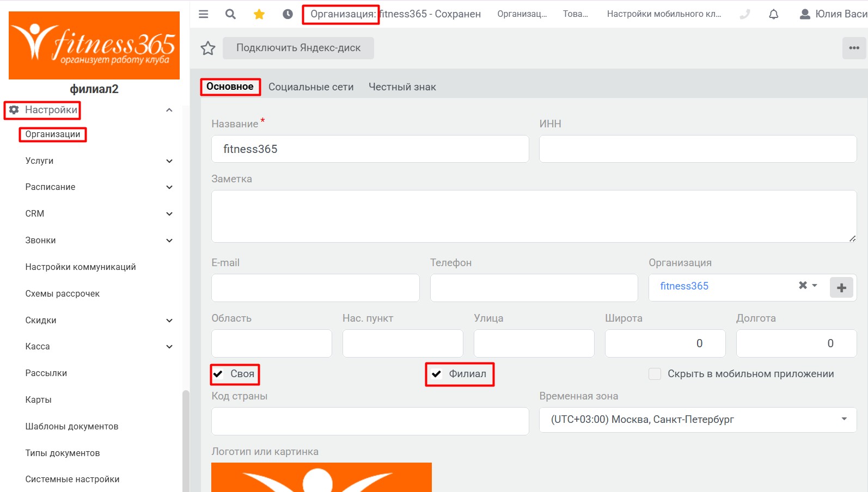Switch to the Основное tab

(x=230, y=87)
